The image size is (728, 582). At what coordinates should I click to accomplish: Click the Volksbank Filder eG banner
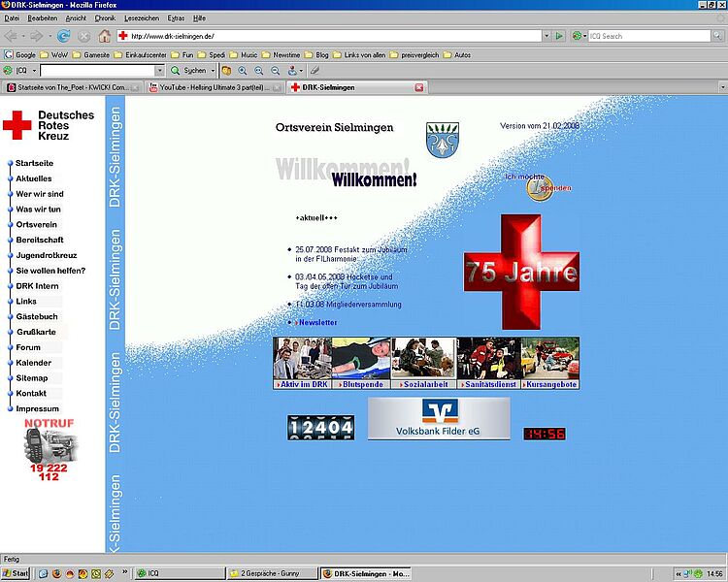point(439,418)
